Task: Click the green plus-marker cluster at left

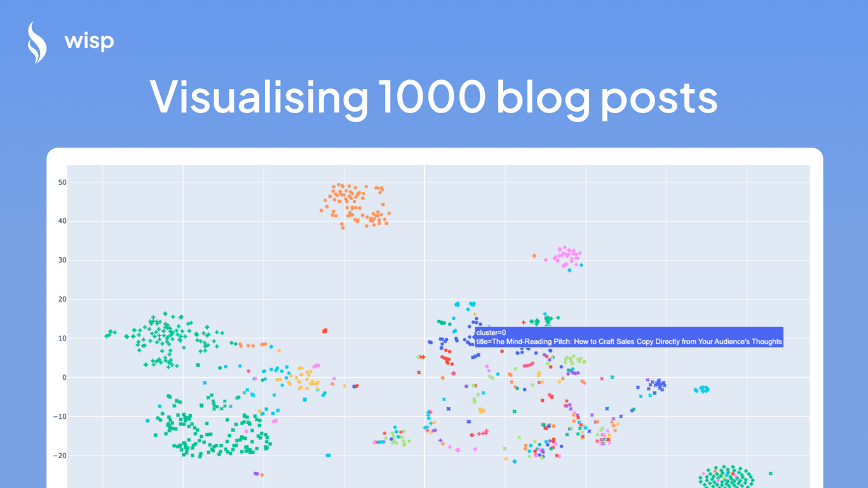Action: 166,340
